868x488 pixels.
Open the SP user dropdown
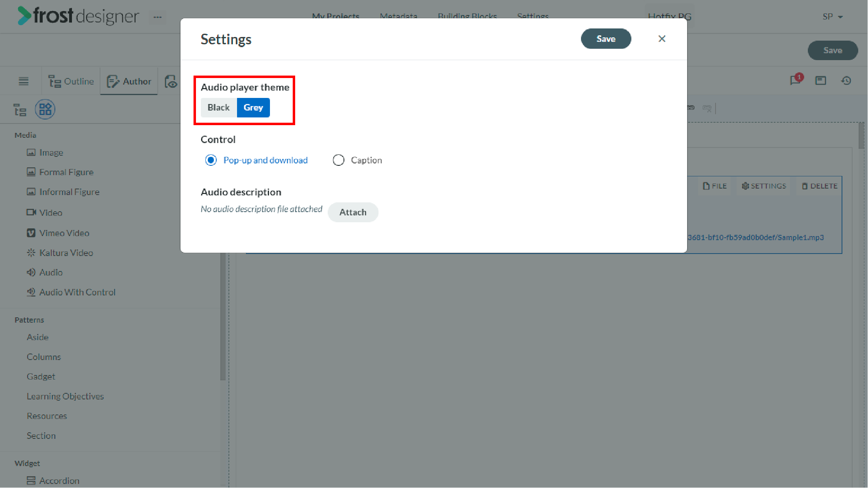833,17
